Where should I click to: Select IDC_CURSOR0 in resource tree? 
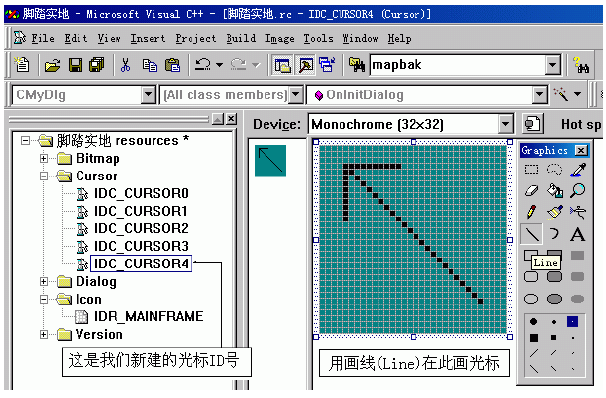(141, 193)
